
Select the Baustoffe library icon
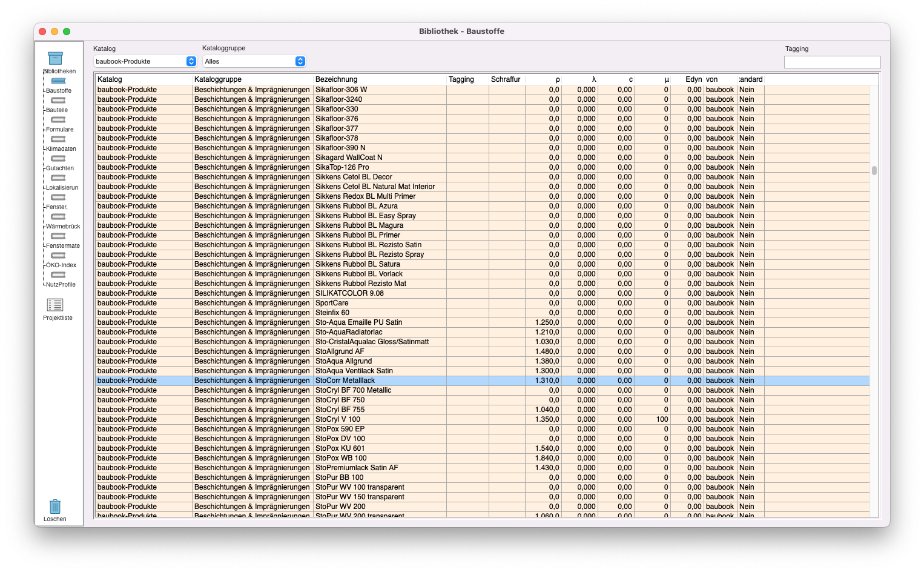(58, 81)
